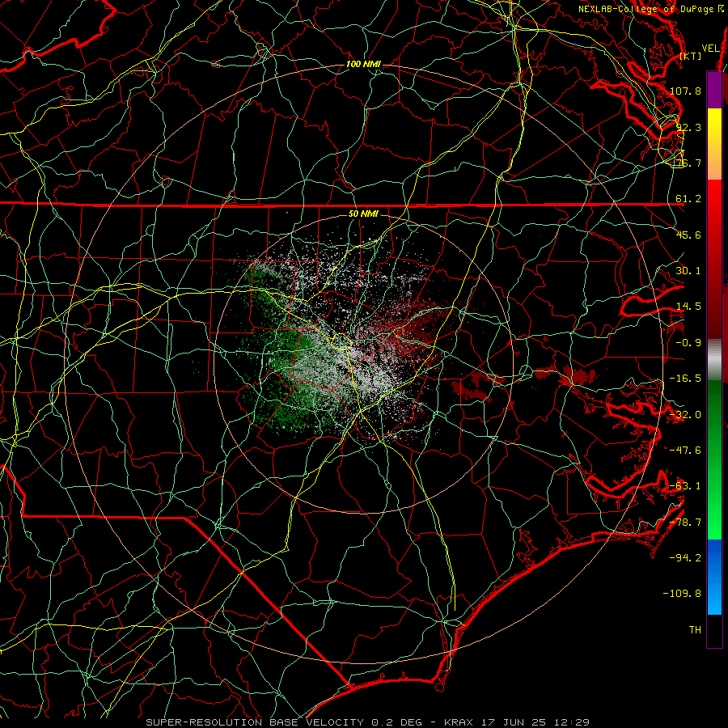Image resolution: width=728 pixels, height=728 pixels.
Task: Click the "SUPER-RESOLUTION BASE VELOCITY" caption text
Action: coord(255,722)
